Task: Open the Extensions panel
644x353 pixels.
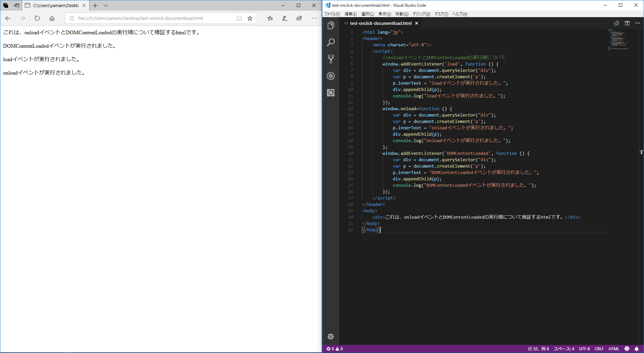Action: [331, 93]
